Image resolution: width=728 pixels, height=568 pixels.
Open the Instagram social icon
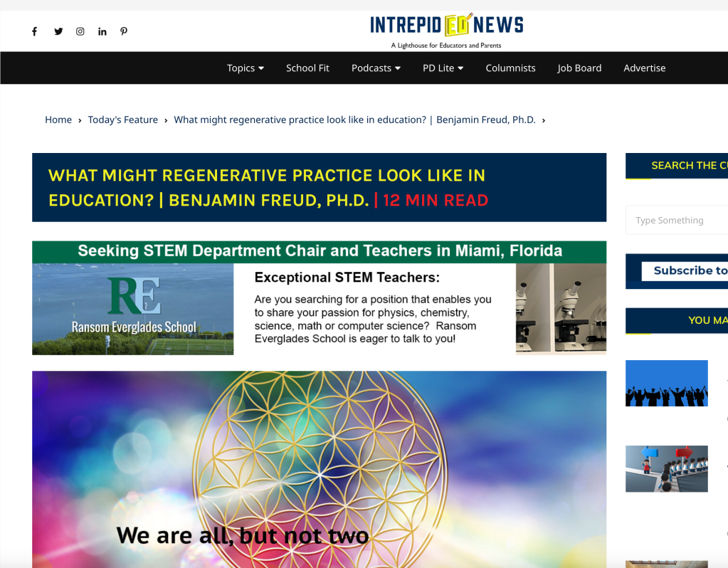coord(80,31)
